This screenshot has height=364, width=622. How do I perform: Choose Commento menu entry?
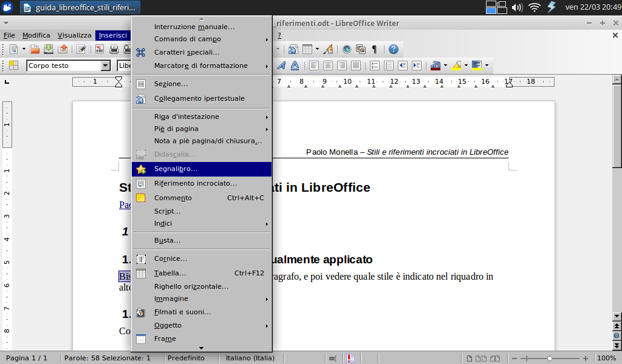click(x=202, y=198)
